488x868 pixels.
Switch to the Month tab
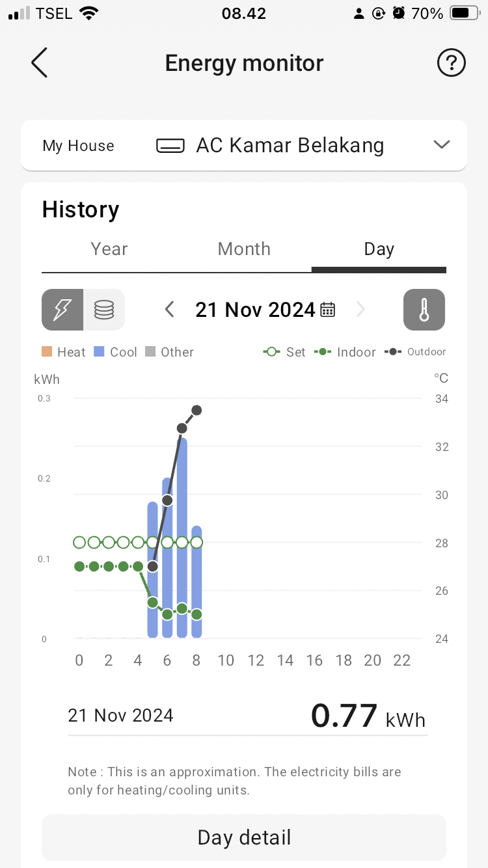244,249
